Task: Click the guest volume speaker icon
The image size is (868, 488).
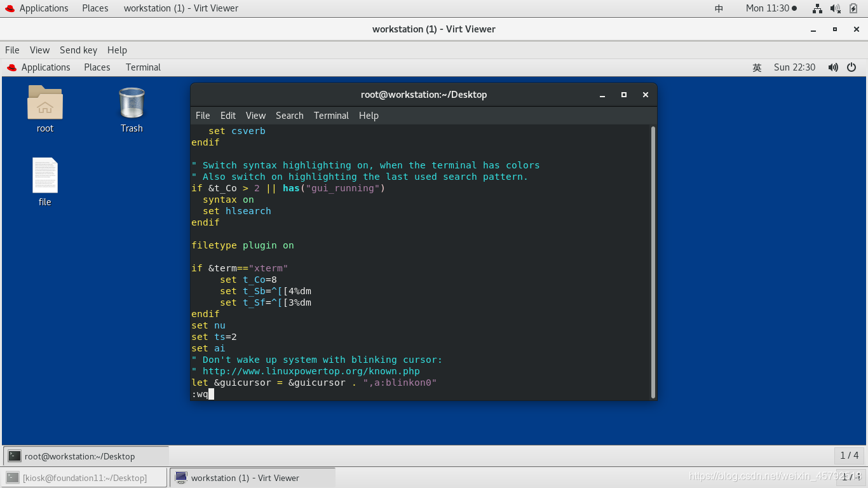Action: tap(833, 67)
